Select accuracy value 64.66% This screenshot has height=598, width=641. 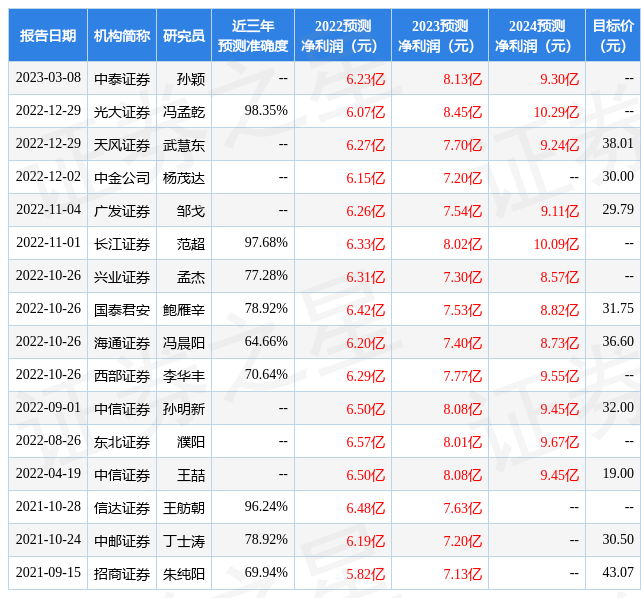pyautogui.click(x=266, y=342)
